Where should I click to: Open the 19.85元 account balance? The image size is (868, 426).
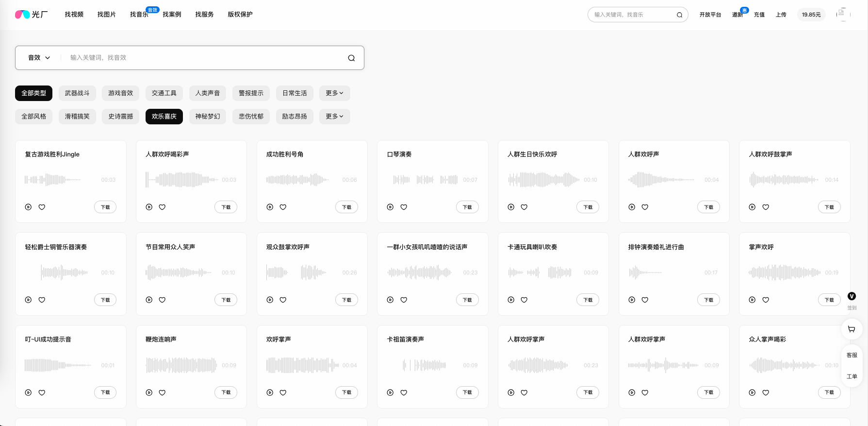811,15
